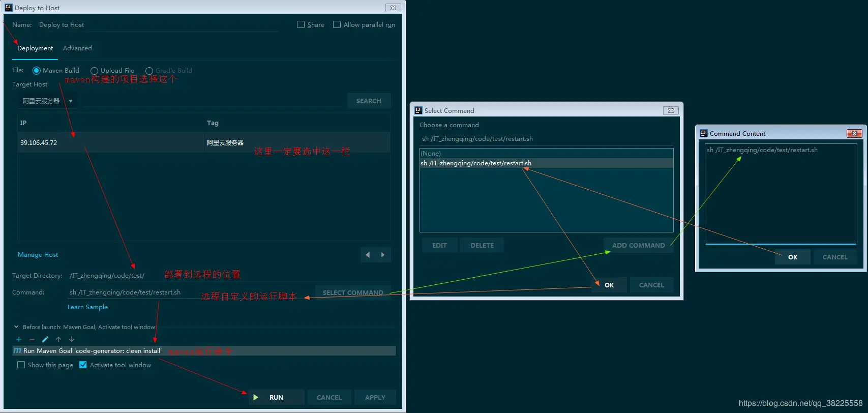Open the Learn Sample link
Screen dimensions: 868x413
[87, 307]
